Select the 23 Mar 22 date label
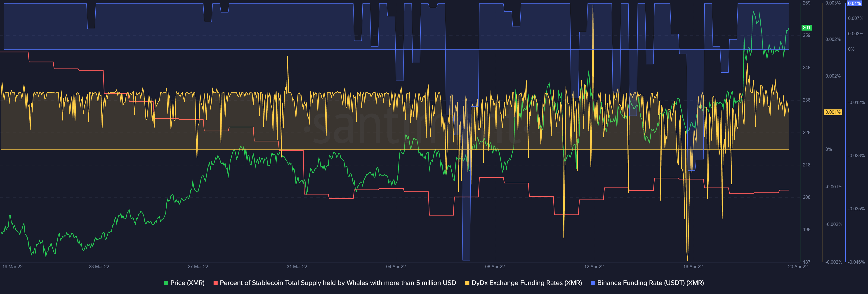The height and width of the screenshot is (294, 868). (x=99, y=267)
